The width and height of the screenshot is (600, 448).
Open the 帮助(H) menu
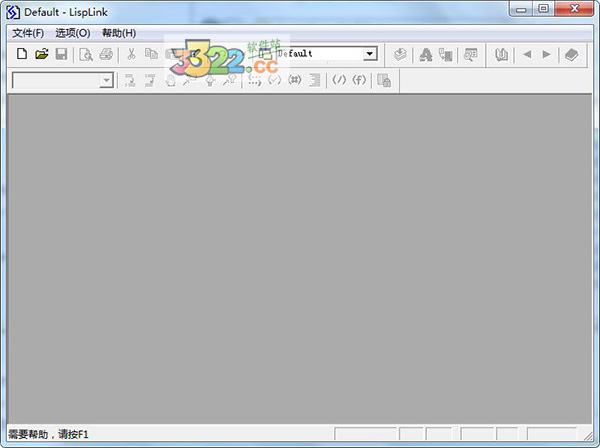119,33
